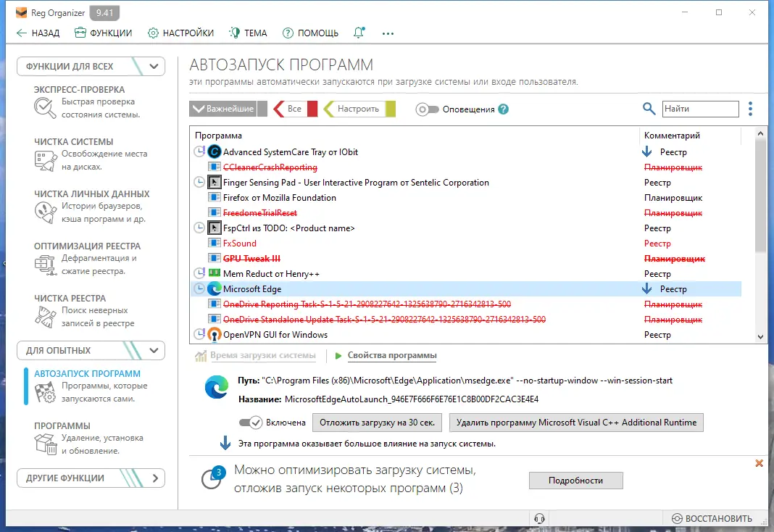Viewport: 774px width, 532px height.
Task: Open ЧИСТКА ЛИЧНЫХ ДАННЫХ tool
Action: pos(91,207)
